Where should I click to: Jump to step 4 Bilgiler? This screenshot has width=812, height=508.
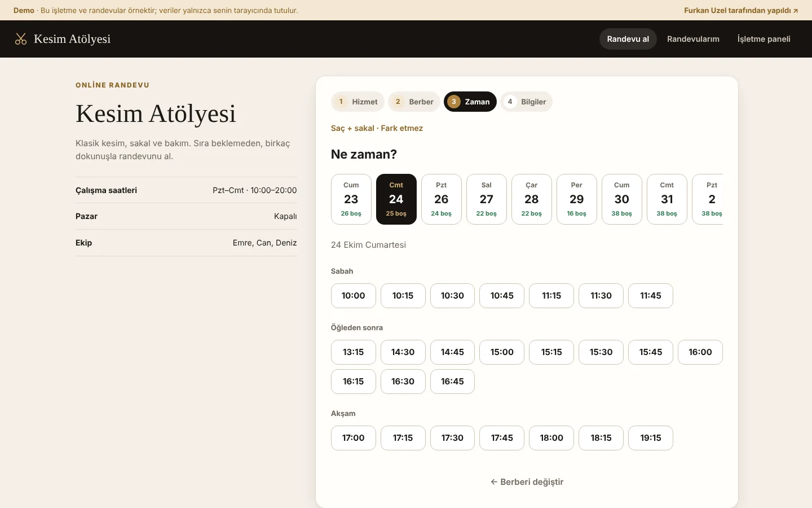coord(526,102)
